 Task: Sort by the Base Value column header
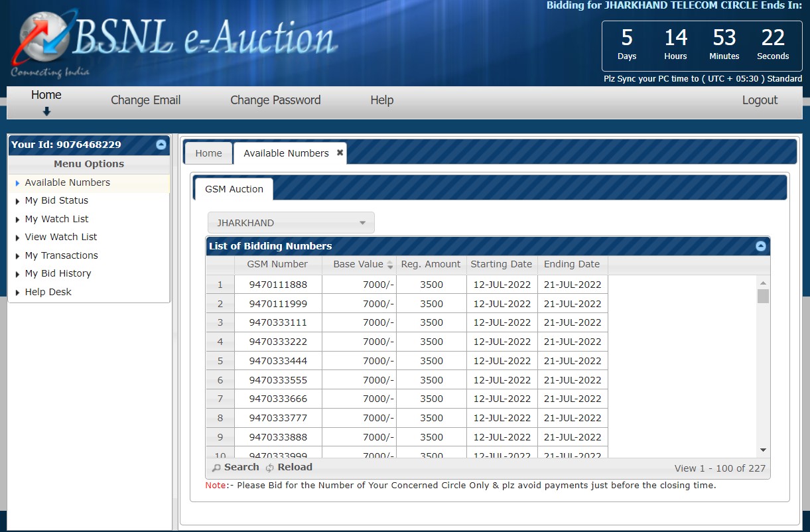pos(359,265)
